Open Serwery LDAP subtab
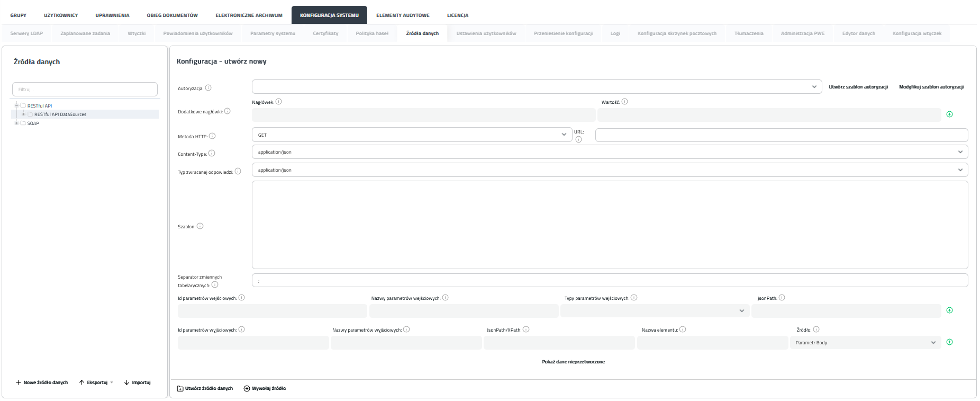 point(26,33)
